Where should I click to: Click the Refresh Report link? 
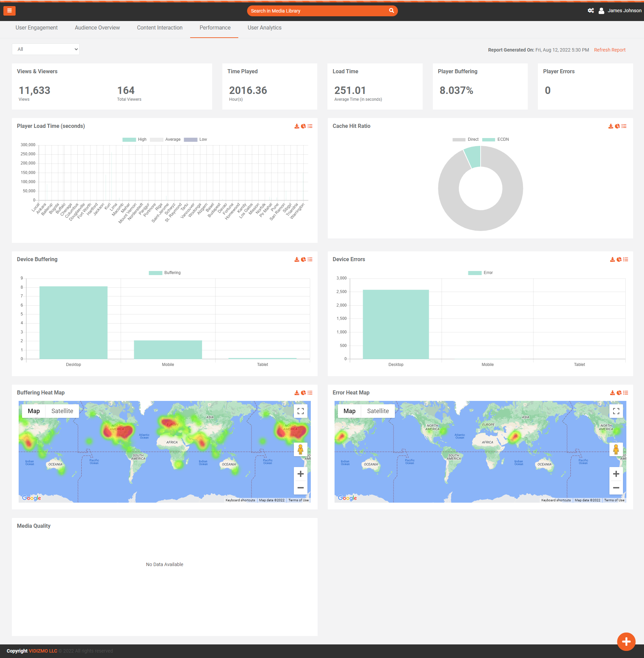point(609,50)
